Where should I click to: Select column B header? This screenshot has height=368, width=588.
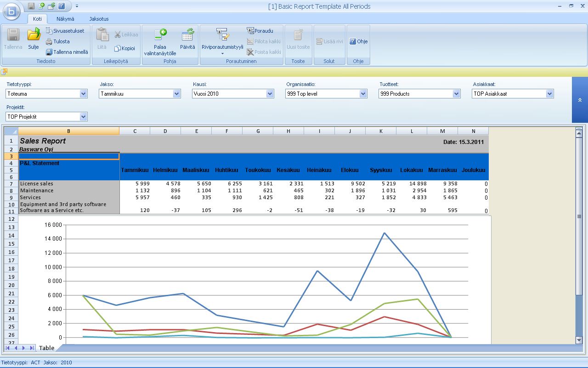click(69, 131)
